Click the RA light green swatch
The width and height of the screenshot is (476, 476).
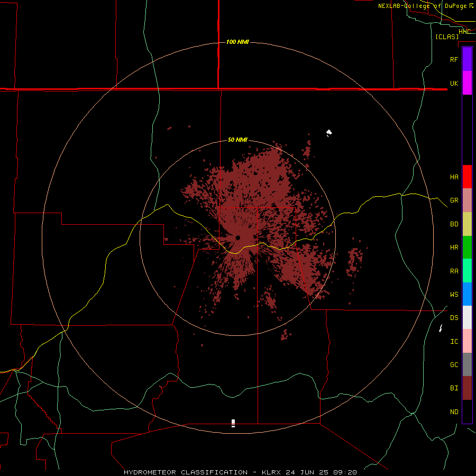[x=467, y=271]
